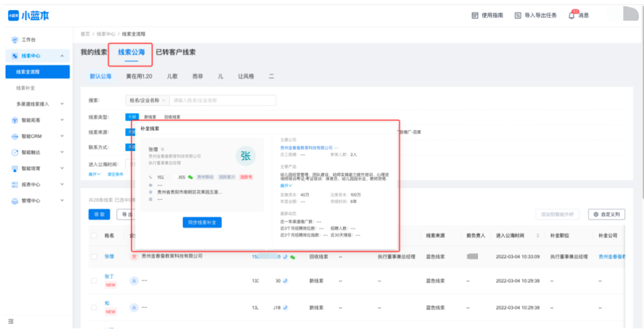Click the name/company search input field
Viewport: 644px width, 329px height.
coord(222,100)
